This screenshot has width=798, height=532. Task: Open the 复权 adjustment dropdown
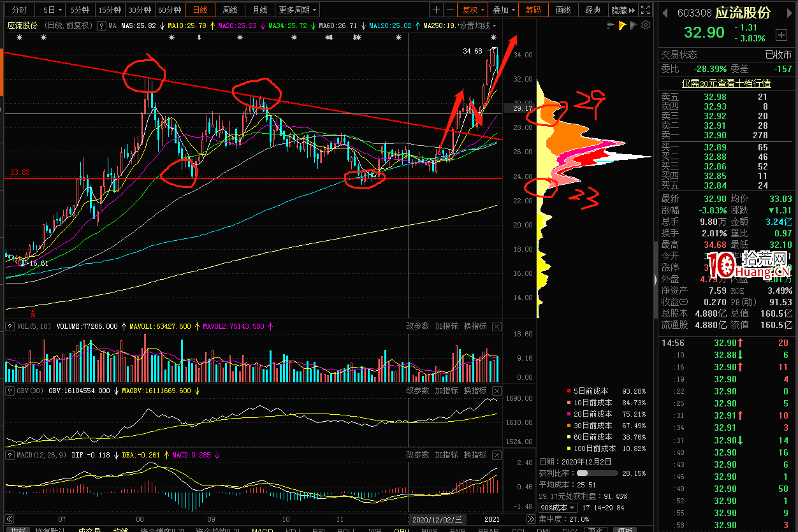point(474,10)
